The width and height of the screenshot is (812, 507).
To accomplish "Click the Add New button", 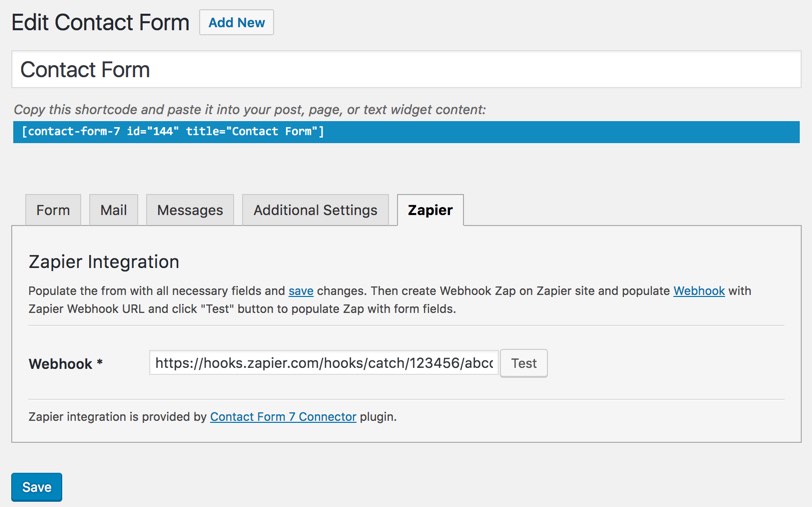I will (x=236, y=23).
